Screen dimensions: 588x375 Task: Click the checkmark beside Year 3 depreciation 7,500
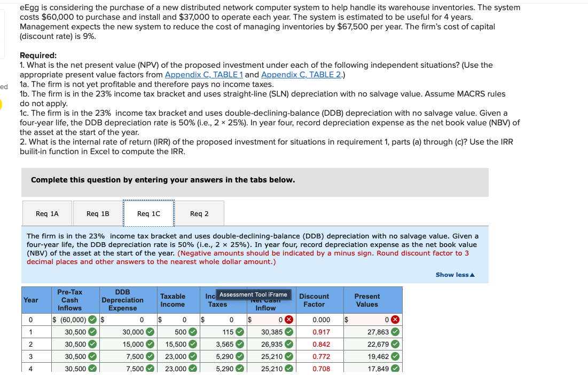pyautogui.click(x=150, y=356)
